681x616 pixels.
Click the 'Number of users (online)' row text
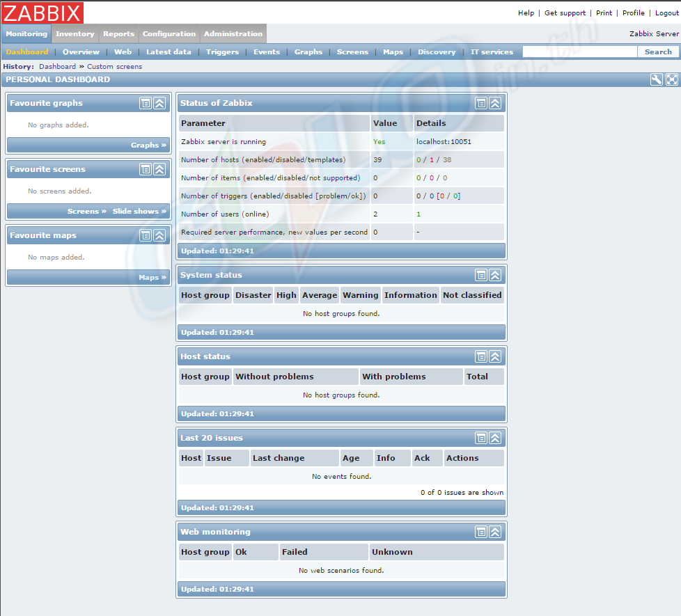225,214
